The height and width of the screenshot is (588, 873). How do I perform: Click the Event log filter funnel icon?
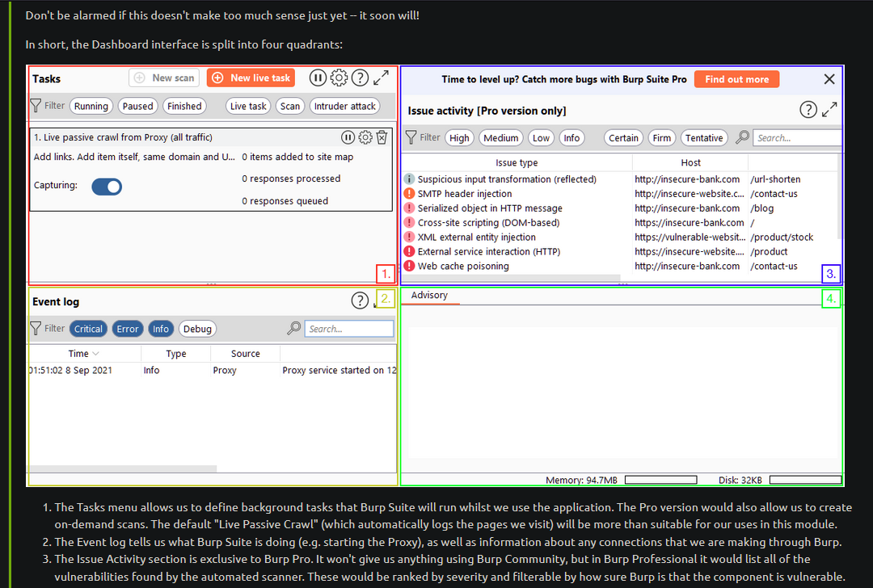[36, 329]
